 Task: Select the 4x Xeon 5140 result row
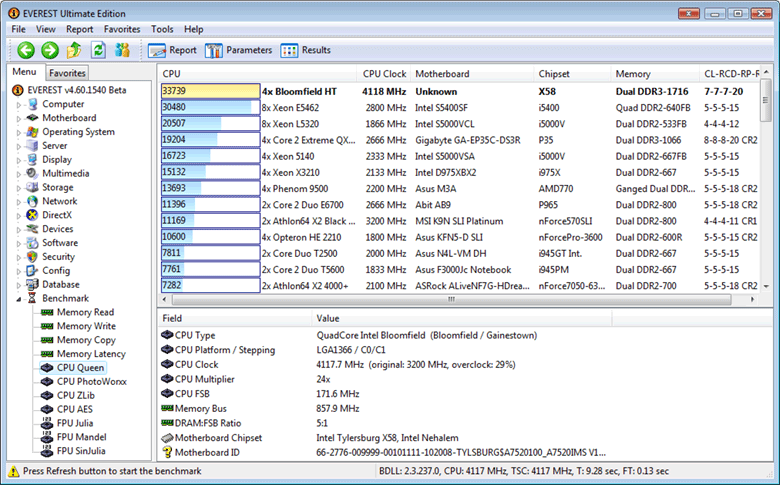coord(460,156)
